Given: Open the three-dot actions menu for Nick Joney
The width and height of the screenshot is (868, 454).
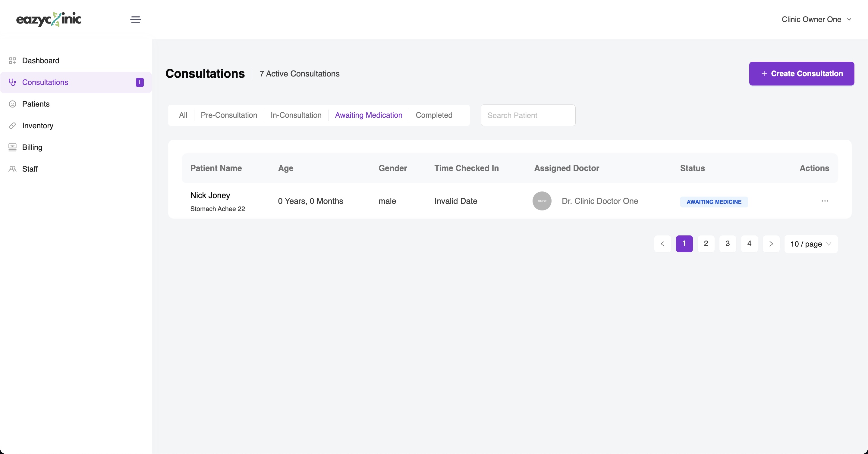Looking at the screenshot, I should pyautogui.click(x=825, y=201).
